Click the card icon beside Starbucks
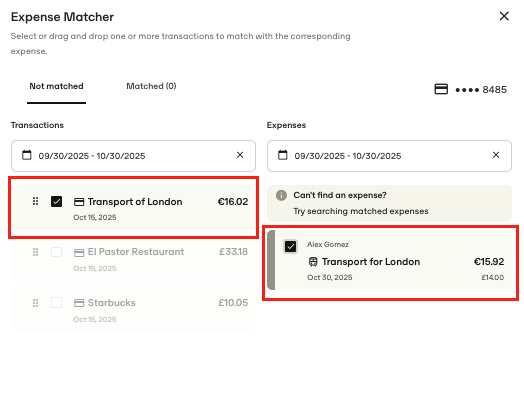 tap(79, 303)
